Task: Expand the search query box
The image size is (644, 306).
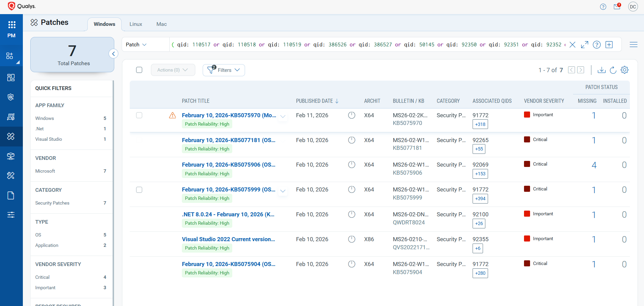Action: coord(585,45)
